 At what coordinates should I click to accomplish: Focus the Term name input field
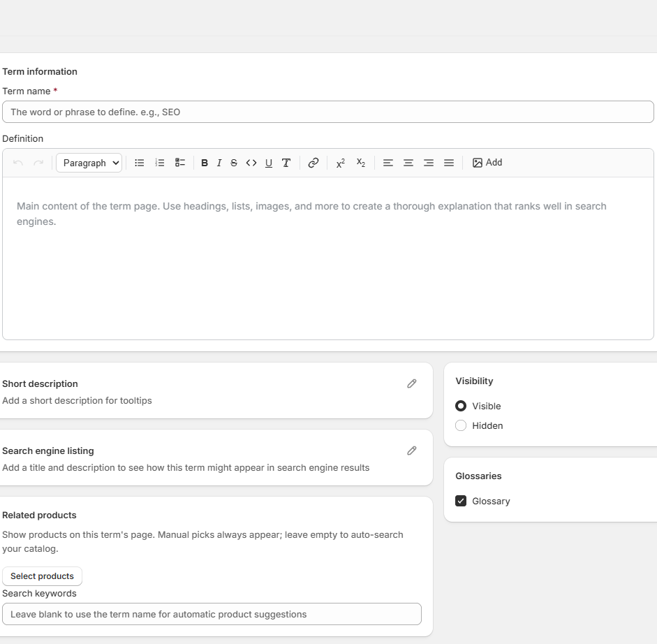(328, 112)
